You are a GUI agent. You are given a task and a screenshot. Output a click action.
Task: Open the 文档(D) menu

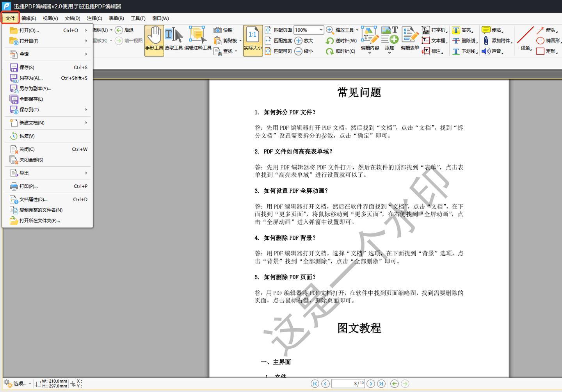click(72, 18)
